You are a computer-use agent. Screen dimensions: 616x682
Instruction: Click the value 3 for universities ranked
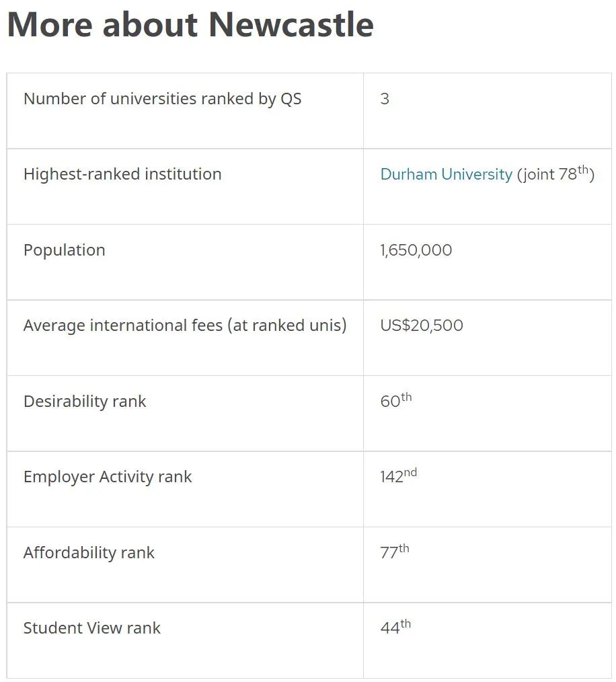coord(385,99)
